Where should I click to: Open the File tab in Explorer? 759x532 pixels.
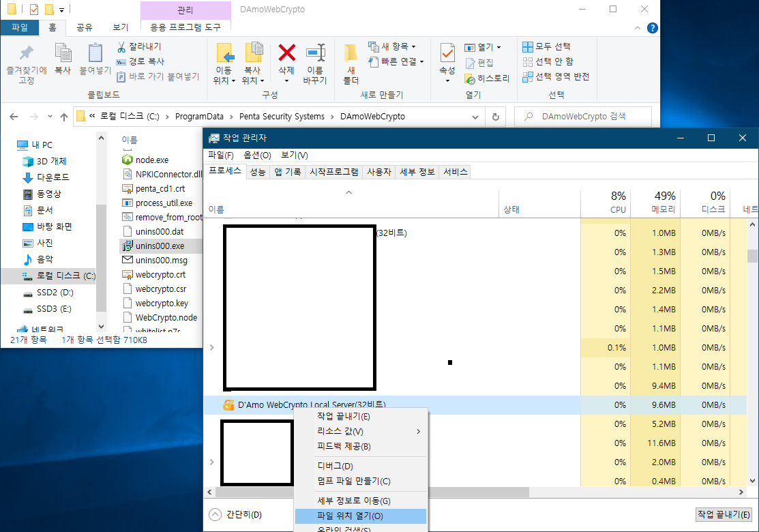point(20,27)
